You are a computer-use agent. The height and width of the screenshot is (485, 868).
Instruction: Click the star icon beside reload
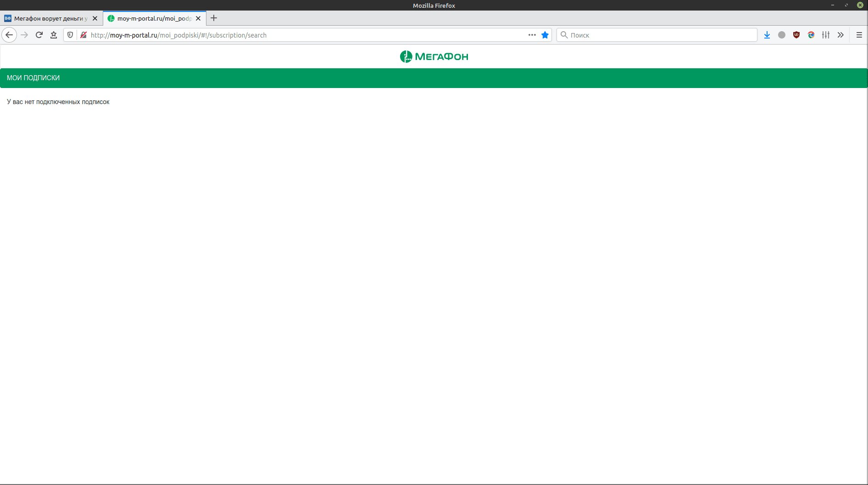pos(54,35)
